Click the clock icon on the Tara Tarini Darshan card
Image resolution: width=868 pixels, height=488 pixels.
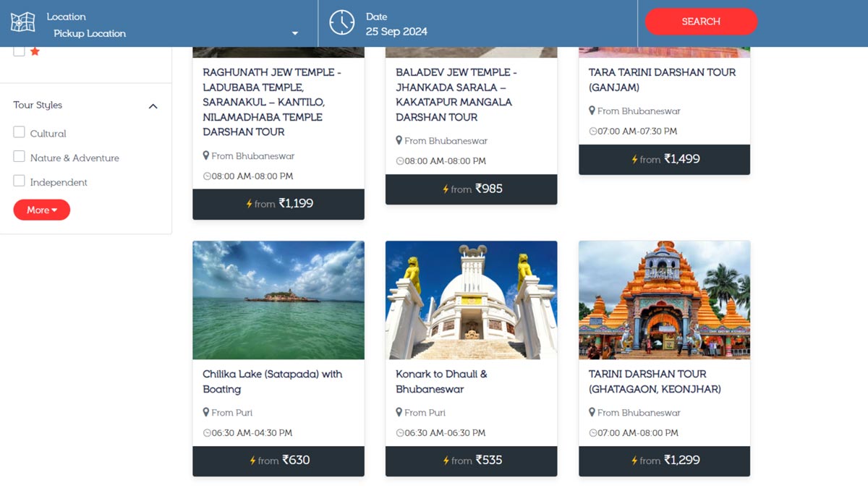593,131
